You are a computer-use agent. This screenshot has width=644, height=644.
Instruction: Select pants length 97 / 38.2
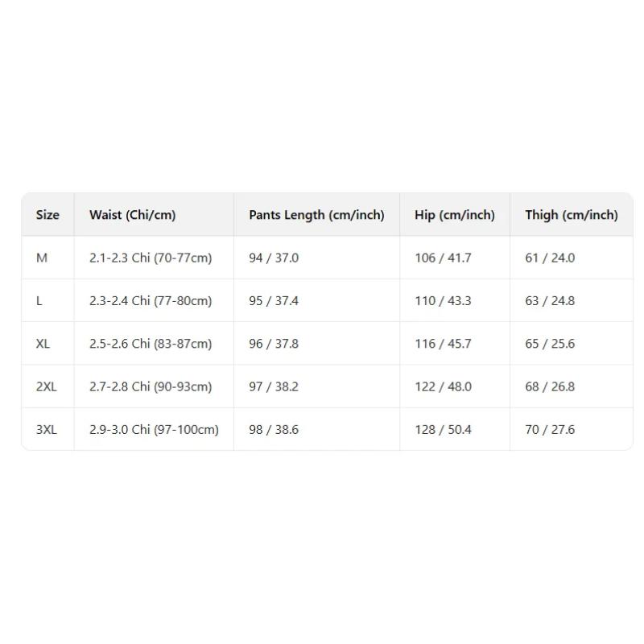(x=274, y=386)
